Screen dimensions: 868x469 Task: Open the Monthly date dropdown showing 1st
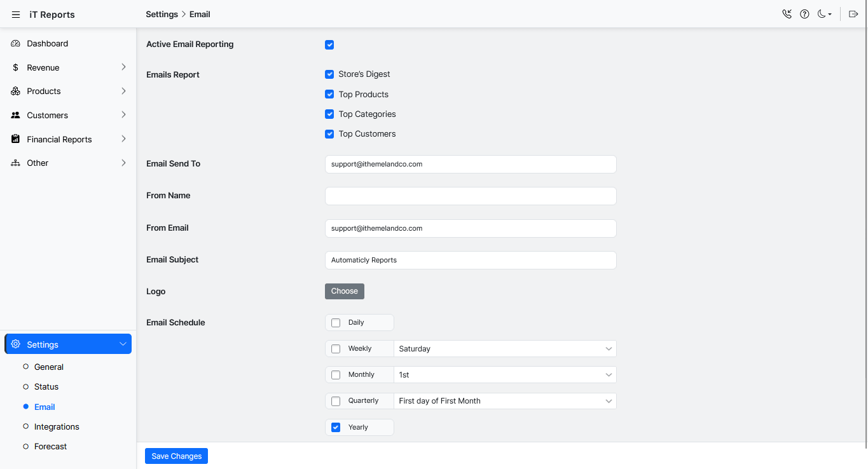tap(505, 375)
